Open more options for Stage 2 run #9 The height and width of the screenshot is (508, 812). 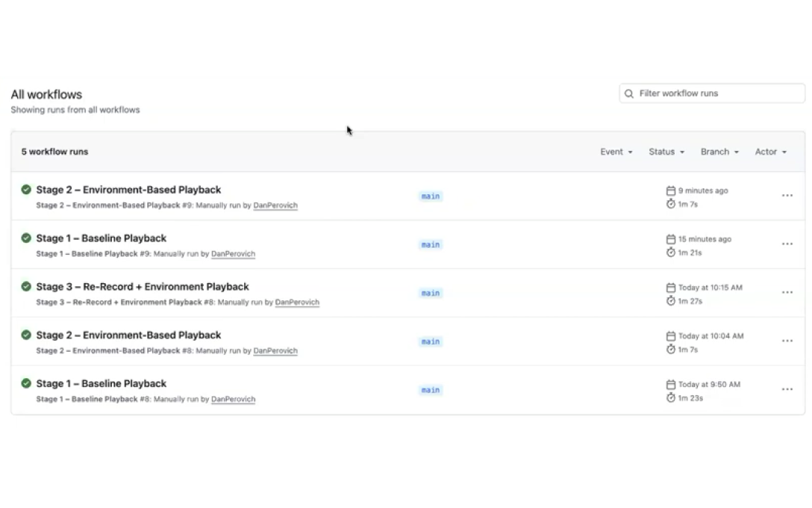tap(787, 196)
